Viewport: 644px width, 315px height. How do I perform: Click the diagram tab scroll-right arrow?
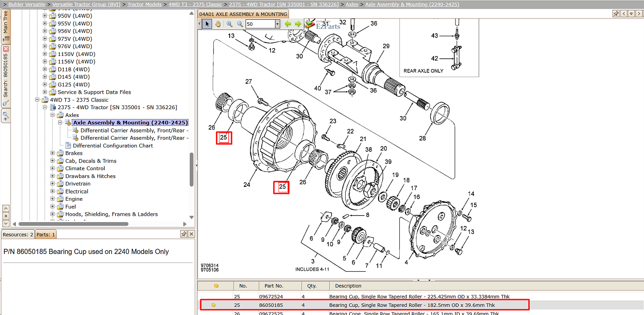[x=638, y=14]
